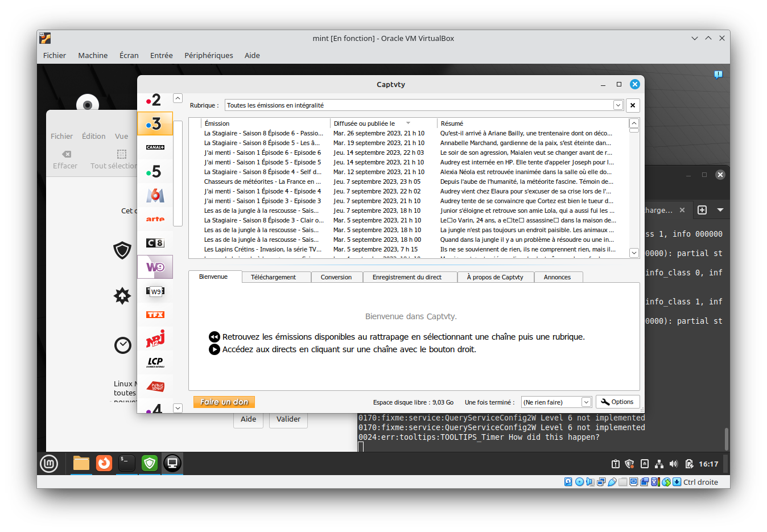The image size is (767, 532).
Task: Clear the Rubrique filter with X button
Action: [633, 105]
